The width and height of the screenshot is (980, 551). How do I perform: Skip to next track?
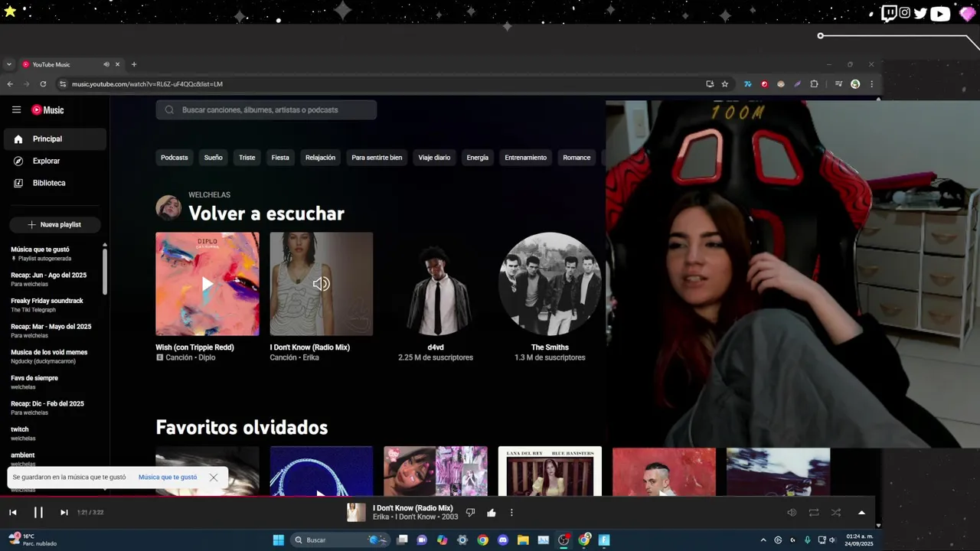[64, 513]
